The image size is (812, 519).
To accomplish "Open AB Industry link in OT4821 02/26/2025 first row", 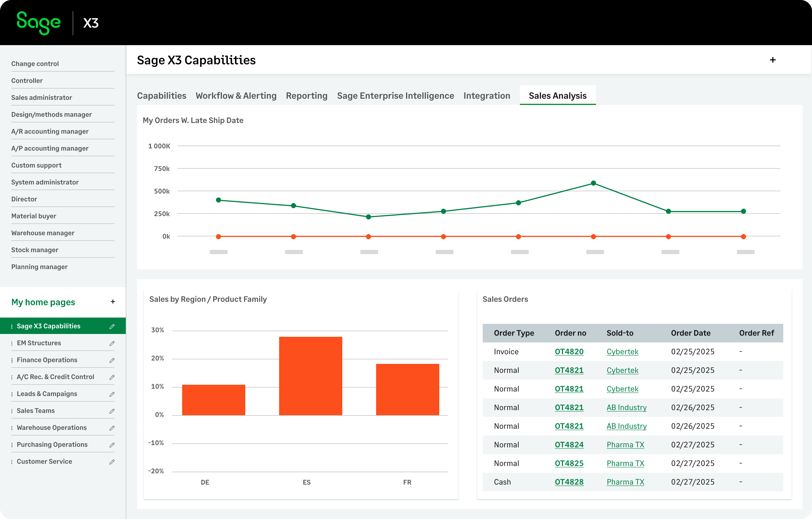I will click(626, 408).
